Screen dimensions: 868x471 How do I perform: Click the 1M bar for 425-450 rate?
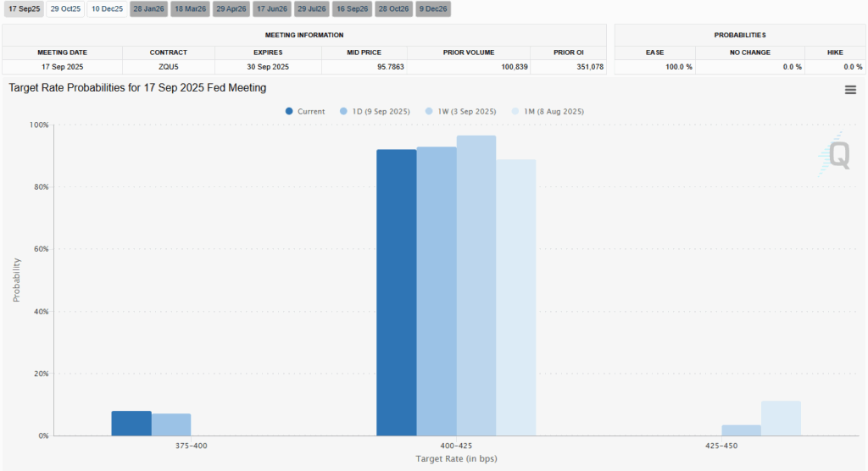coord(781,418)
